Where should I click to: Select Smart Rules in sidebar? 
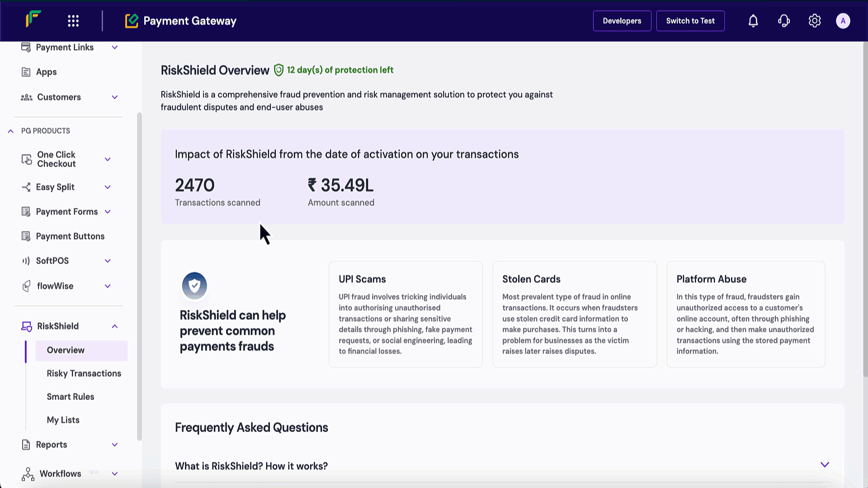(71, 397)
